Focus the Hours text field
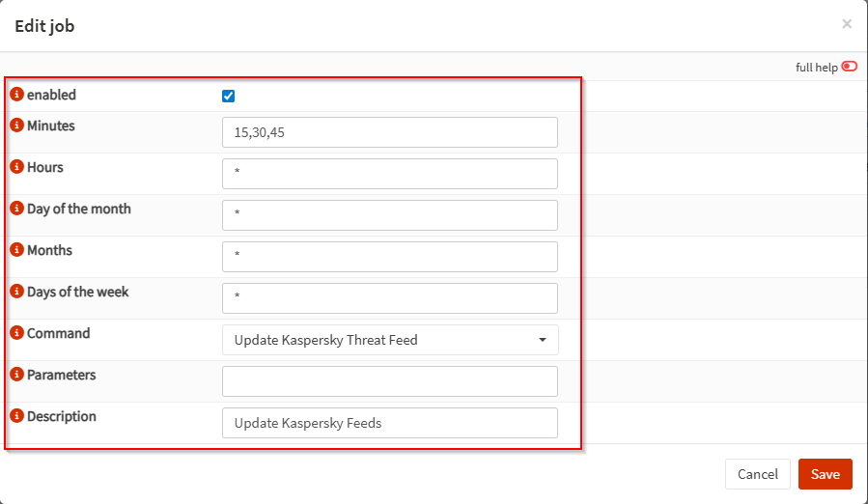This screenshot has height=504, width=868. click(x=390, y=174)
